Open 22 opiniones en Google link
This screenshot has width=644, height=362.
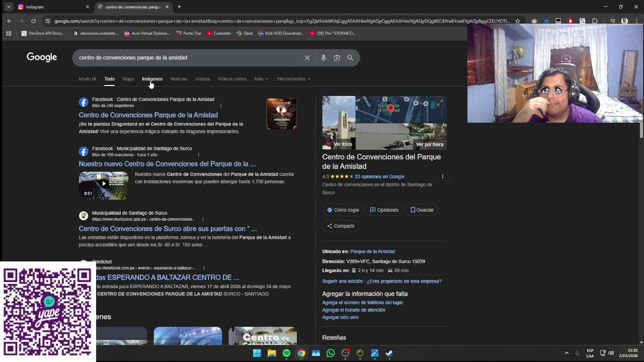pyautogui.click(x=379, y=176)
